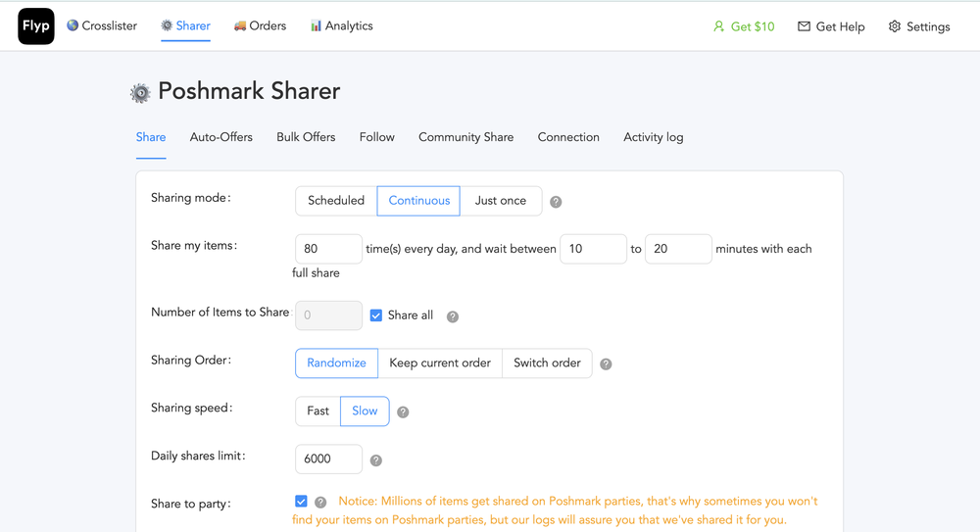Screen dimensions: 980x532
Task: Select Continuous sharing mode
Action: click(418, 201)
